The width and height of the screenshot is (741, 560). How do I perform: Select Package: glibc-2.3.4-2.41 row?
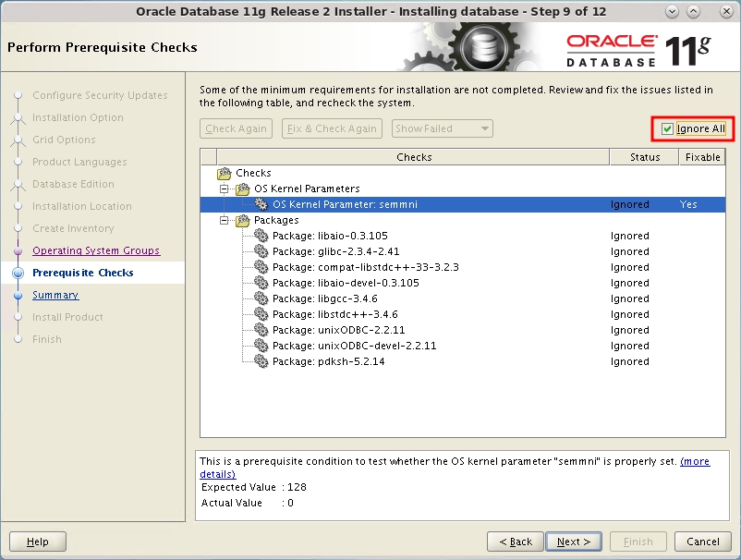(463, 251)
